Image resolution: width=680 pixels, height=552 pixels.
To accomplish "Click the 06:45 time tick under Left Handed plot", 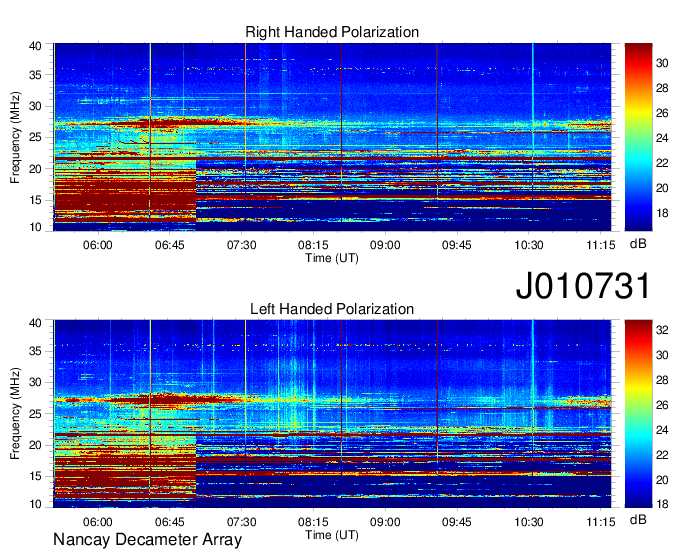I will (170, 522).
